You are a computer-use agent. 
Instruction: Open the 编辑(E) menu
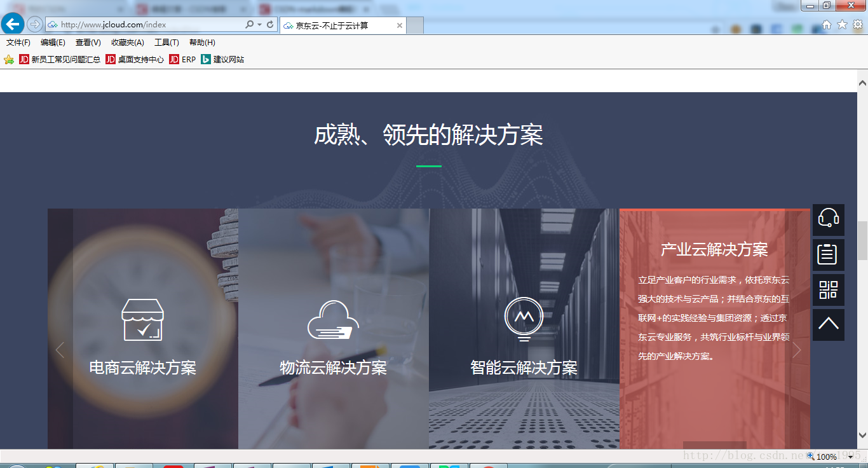pyautogui.click(x=53, y=43)
